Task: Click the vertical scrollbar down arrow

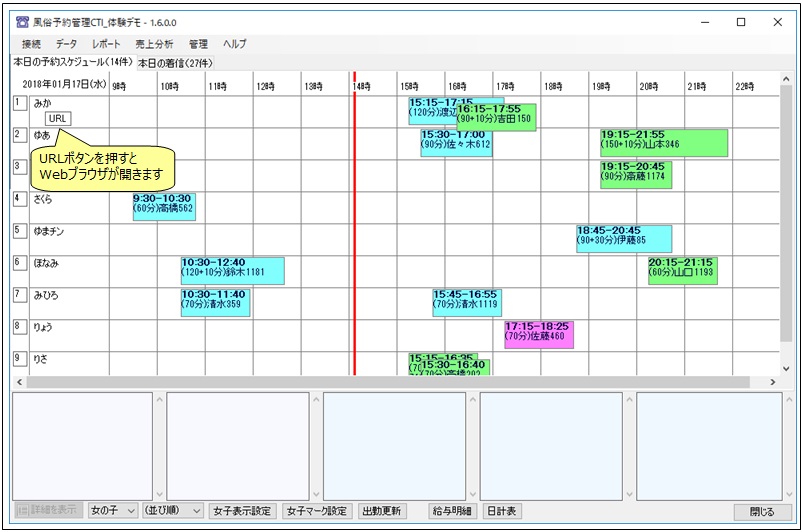Action: [x=786, y=366]
